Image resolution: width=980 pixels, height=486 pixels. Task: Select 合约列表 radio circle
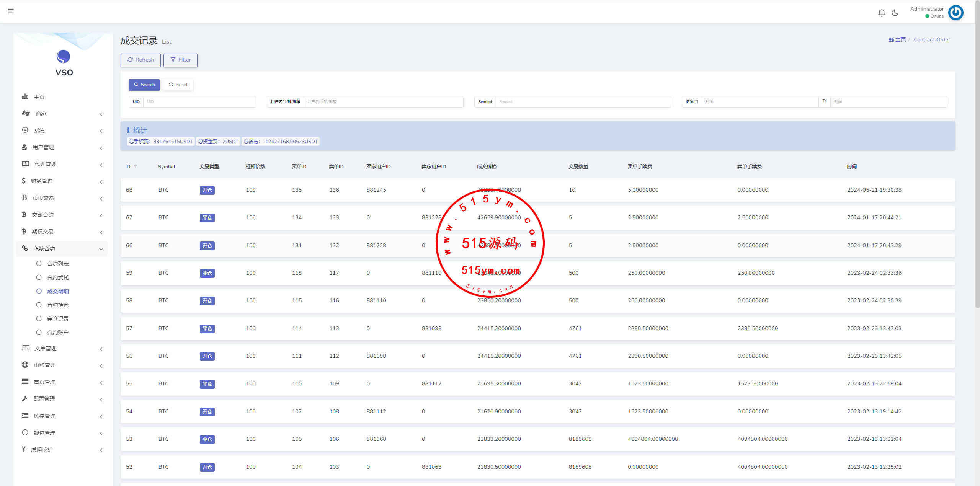coord(39,263)
